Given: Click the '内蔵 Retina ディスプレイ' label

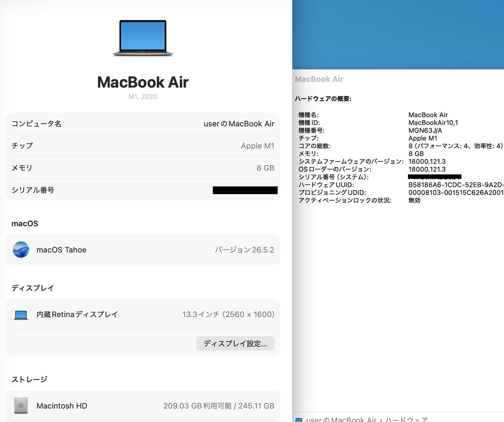Looking at the screenshot, I should (x=77, y=315).
